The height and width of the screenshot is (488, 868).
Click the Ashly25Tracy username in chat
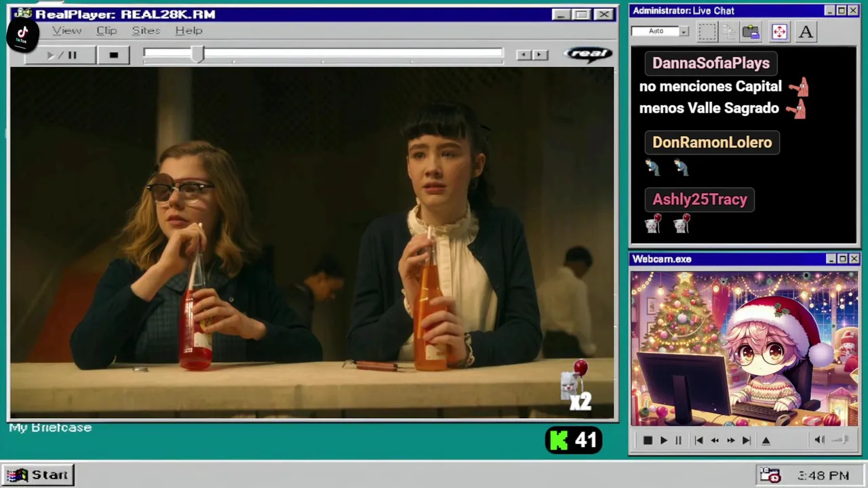pos(700,199)
